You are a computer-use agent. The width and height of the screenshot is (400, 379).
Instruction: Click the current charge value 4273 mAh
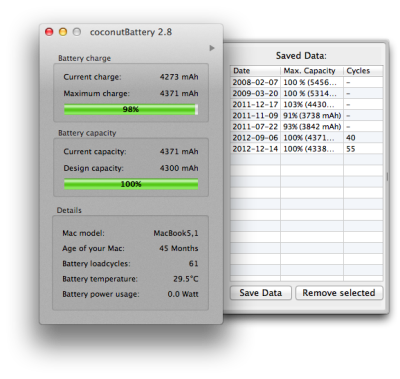pyautogui.click(x=179, y=77)
